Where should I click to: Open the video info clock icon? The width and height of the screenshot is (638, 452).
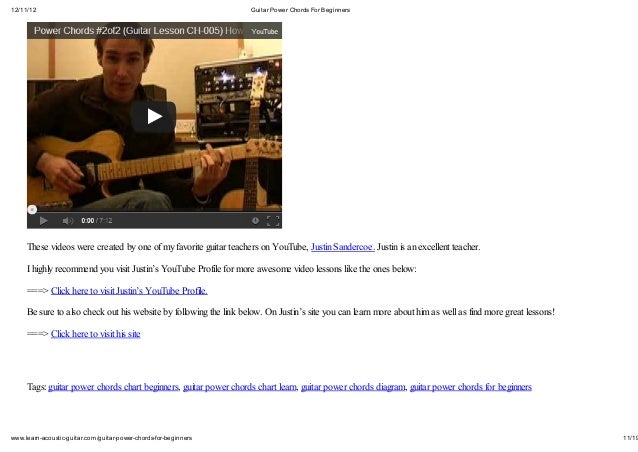[255, 221]
